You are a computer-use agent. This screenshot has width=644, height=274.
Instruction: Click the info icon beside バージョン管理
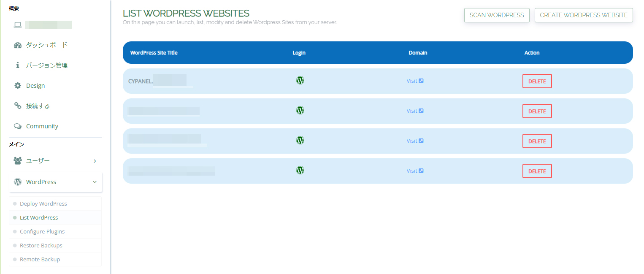[x=17, y=65]
